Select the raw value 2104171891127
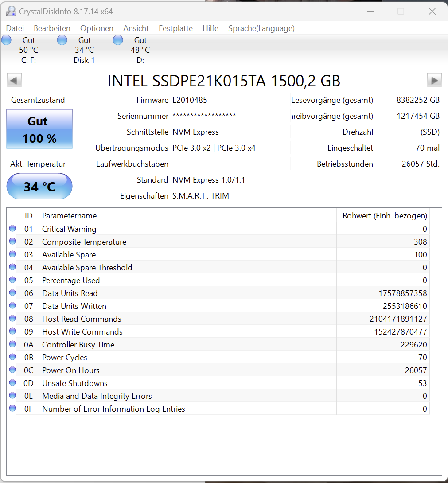448x483 pixels. (x=398, y=319)
